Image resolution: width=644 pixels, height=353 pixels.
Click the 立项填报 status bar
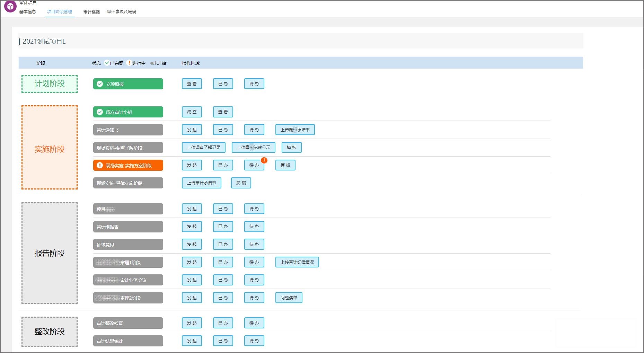point(128,84)
